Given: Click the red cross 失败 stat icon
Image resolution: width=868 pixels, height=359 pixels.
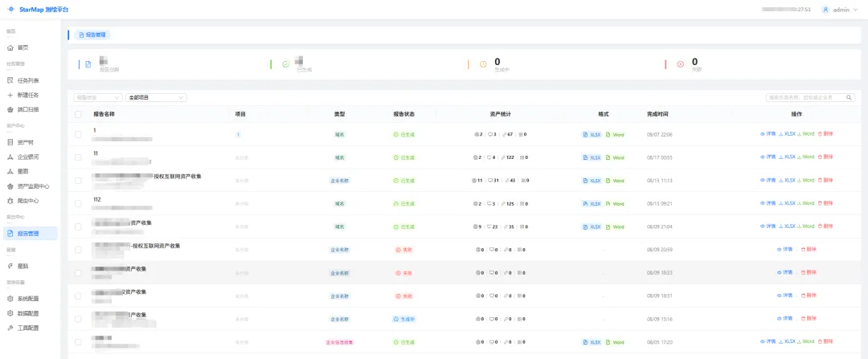Looking at the screenshot, I should coord(681,64).
